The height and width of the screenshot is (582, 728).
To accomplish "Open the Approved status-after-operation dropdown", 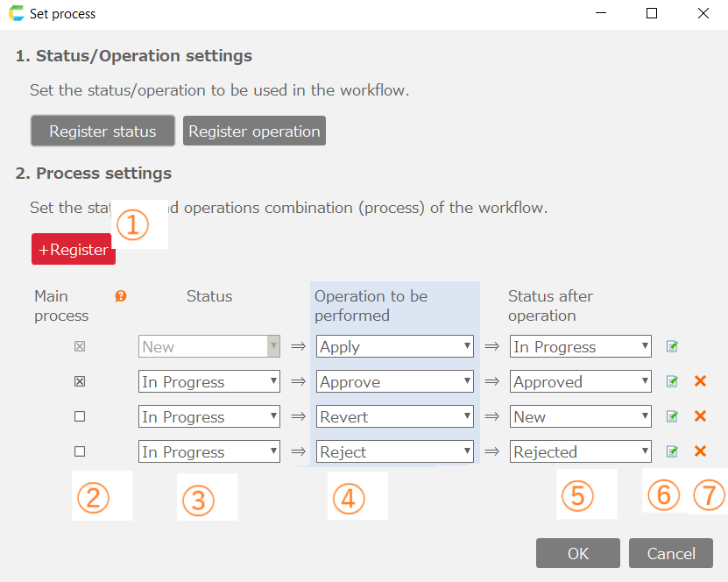I will pyautogui.click(x=580, y=382).
